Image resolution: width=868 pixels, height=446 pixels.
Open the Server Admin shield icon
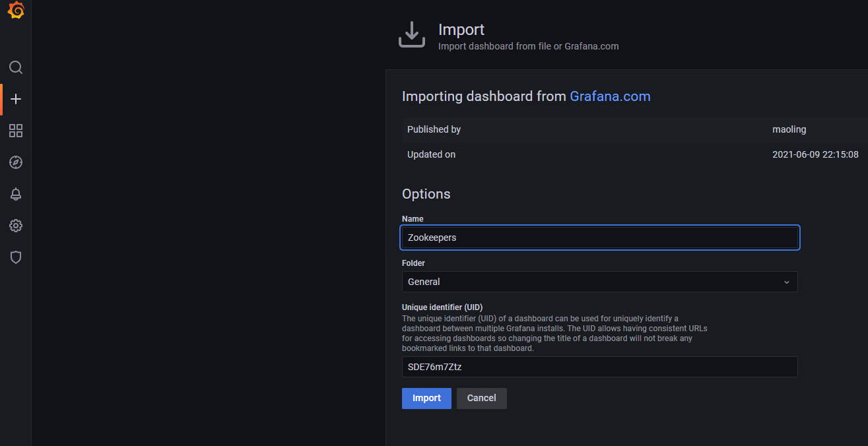coord(16,257)
